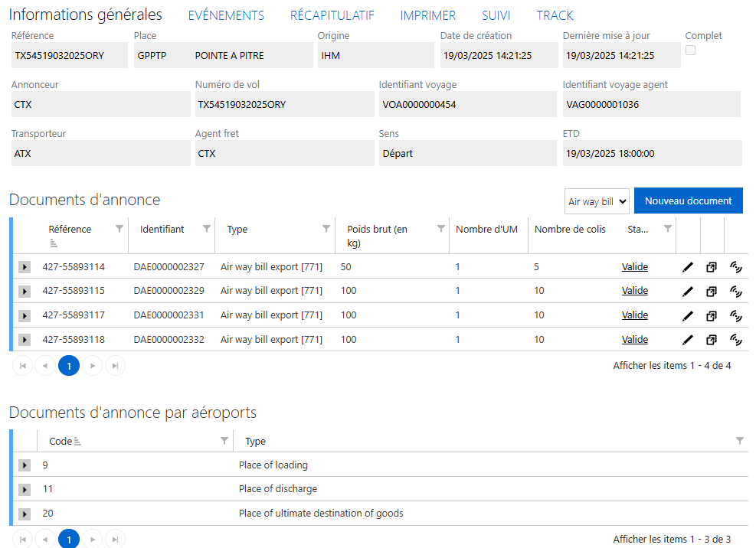Open filter on the Identifiant column
Viewport: 756px width, 548px height.
pyautogui.click(x=207, y=229)
